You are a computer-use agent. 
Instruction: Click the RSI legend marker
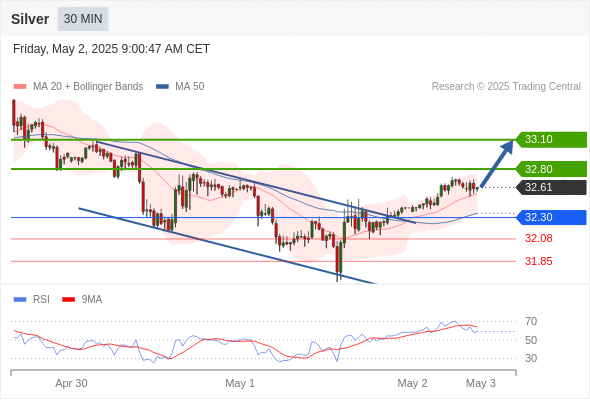20,300
